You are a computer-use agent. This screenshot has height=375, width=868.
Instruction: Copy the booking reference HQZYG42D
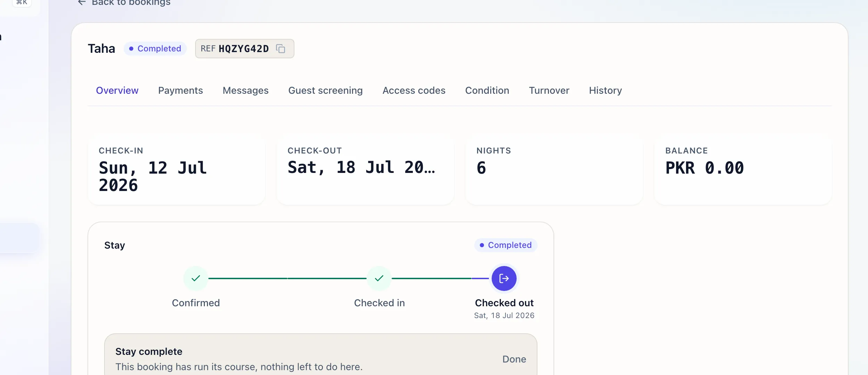coord(281,49)
